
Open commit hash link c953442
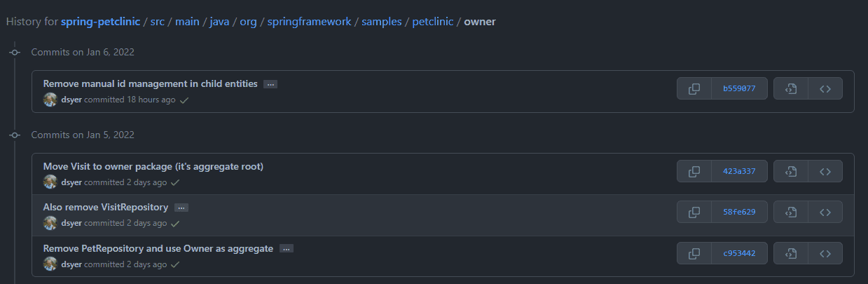(739, 253)
